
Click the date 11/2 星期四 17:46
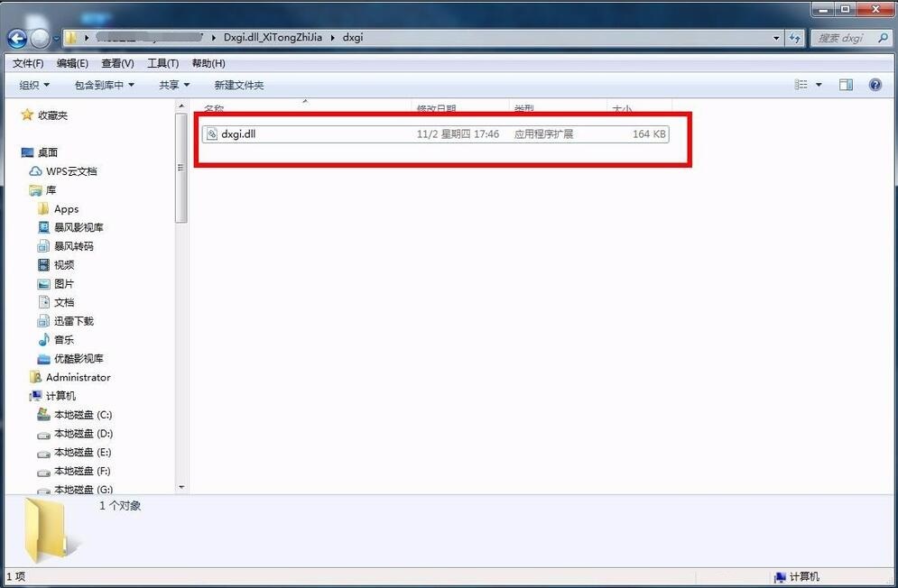click(x=458, y=134)
